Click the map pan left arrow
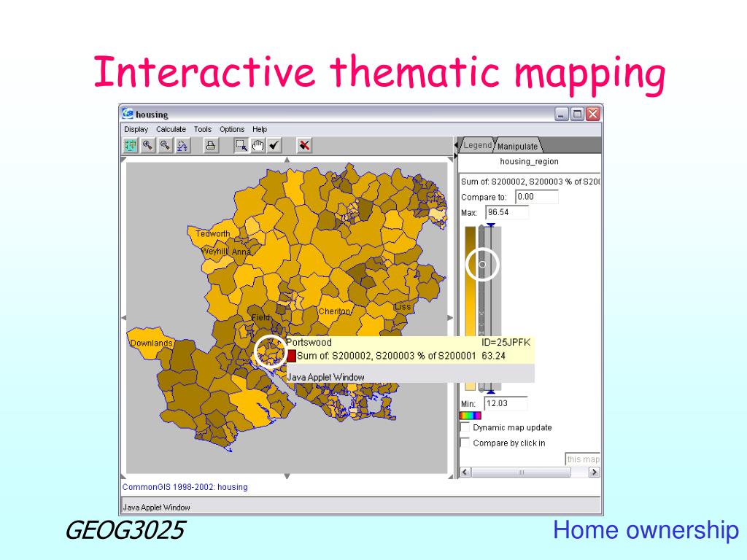Screen dimensions: 747x560 click(124, 318)
